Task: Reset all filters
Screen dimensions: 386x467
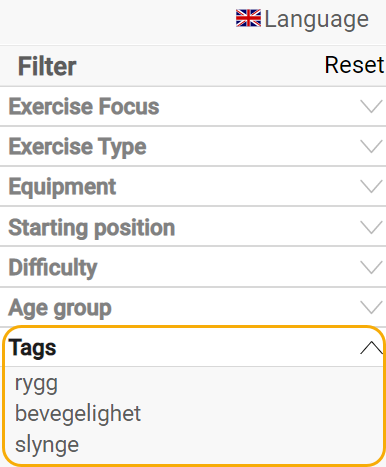Action: coord(354,65)
